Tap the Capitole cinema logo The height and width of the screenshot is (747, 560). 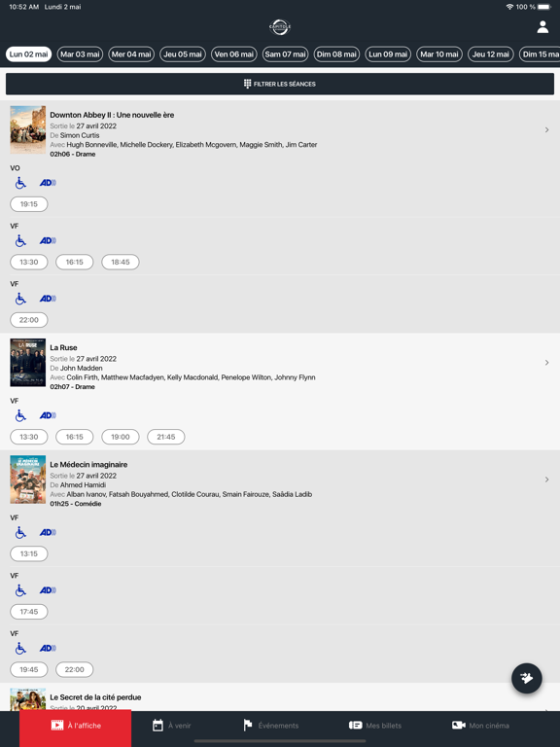pos(280,26)
